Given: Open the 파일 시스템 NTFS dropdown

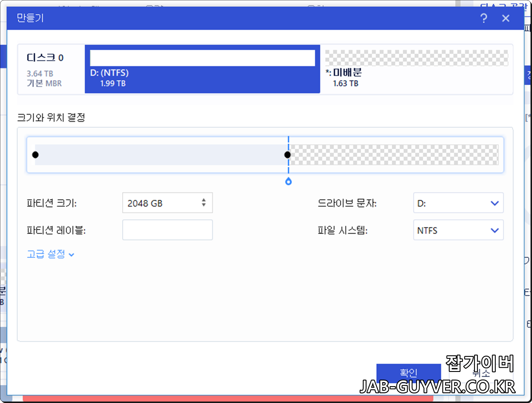Looking at the screenshot, I should coord(458,230).
